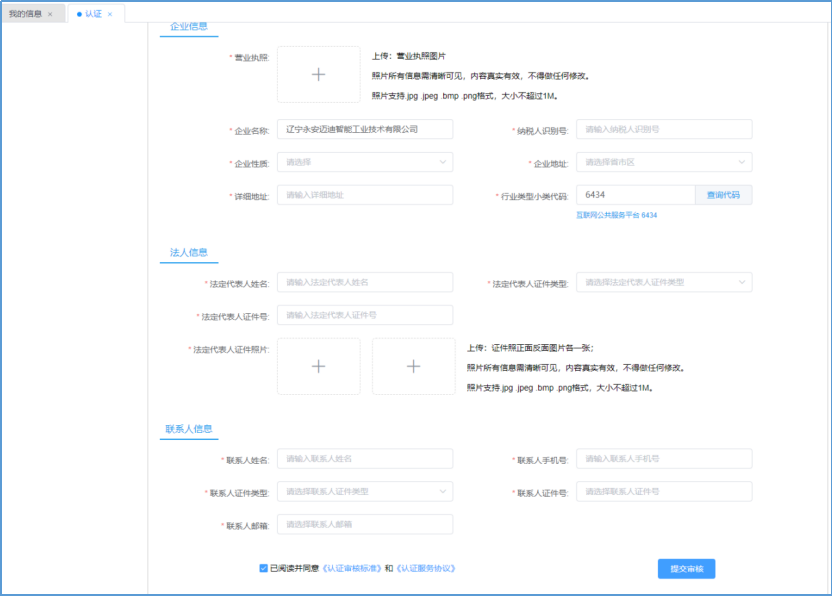Click the 联系人手机号 input field
Screen dimensions: 832x596
664,458
